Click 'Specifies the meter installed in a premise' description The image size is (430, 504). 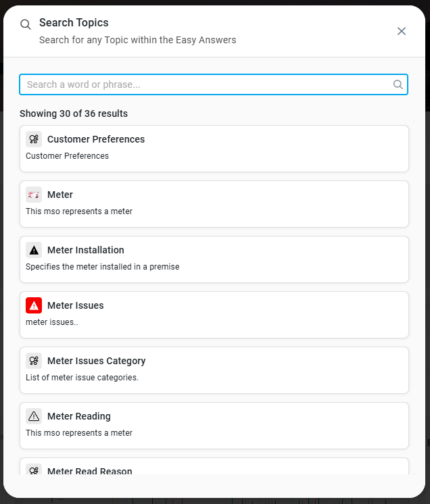(103, 267)
